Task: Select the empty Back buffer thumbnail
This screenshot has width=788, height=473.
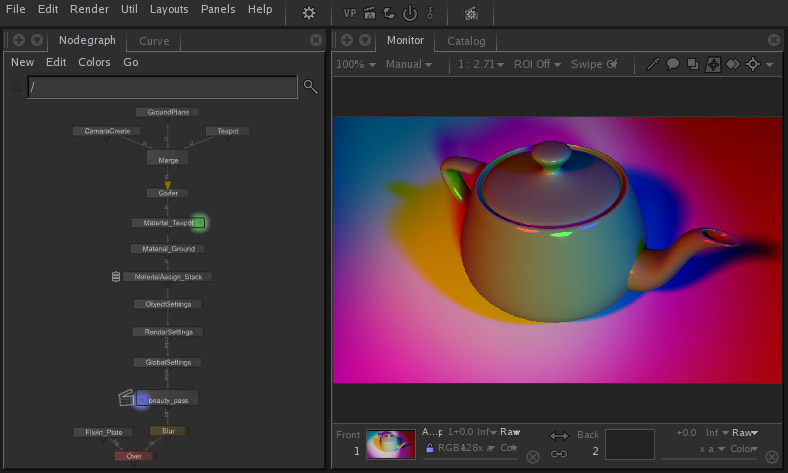Action: [x=630, y=444]
